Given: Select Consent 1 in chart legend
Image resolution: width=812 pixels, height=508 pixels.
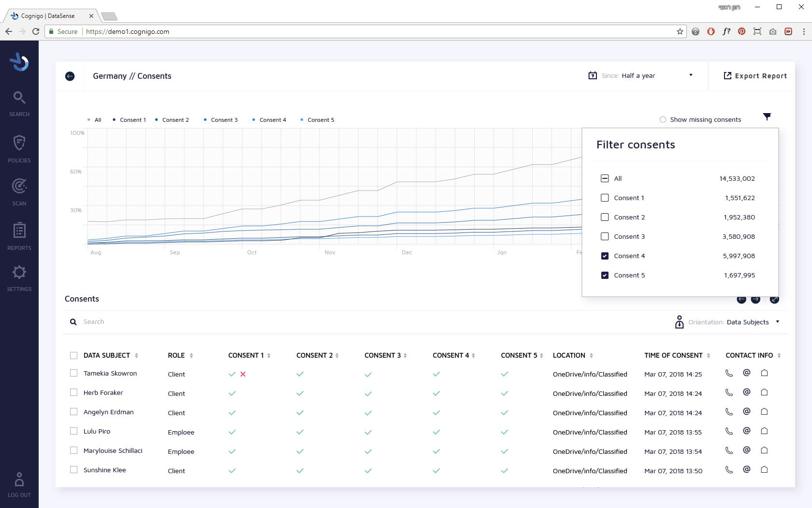Looking at the screenshot, I should [129, 120].
